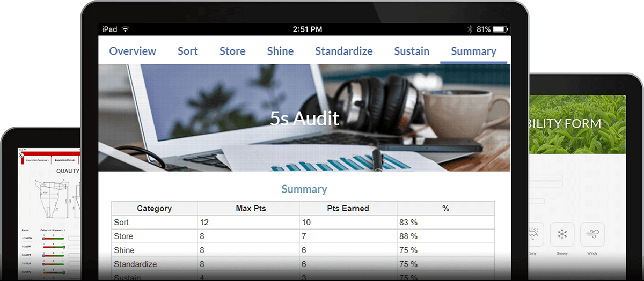Image resolution: width=644 pixels, height=281 pixels.
Task: Tap the Wi-Fi icon in iPad status bar
Action: pyautogui.click(x=126, y=29)
